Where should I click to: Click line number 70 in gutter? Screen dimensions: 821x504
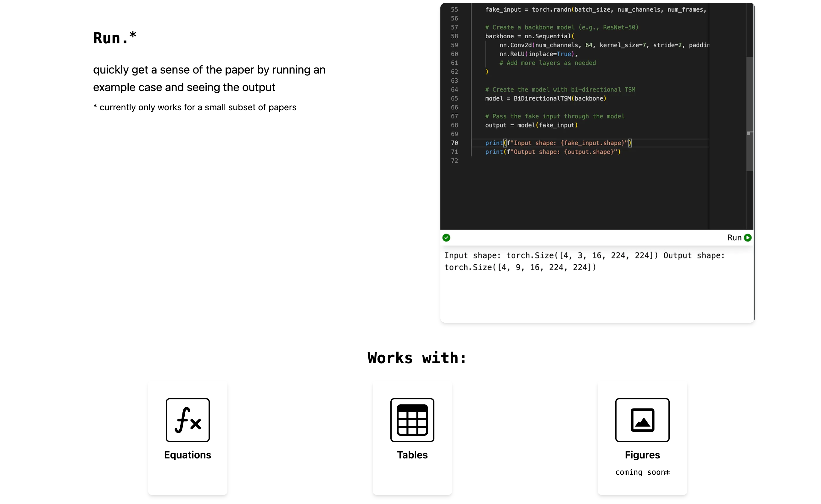[454, 143]
